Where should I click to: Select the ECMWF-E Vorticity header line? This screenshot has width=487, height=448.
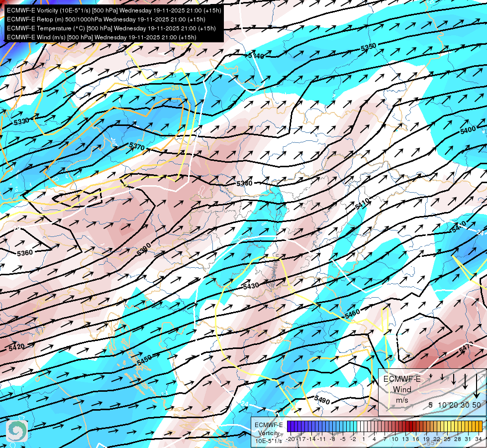pos(114,10)
